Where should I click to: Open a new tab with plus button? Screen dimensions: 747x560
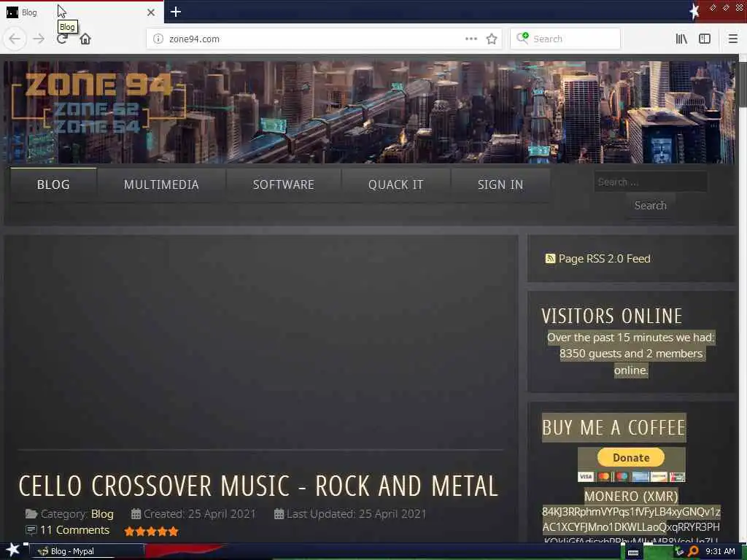pyautogui.click(x=175, y=12)
